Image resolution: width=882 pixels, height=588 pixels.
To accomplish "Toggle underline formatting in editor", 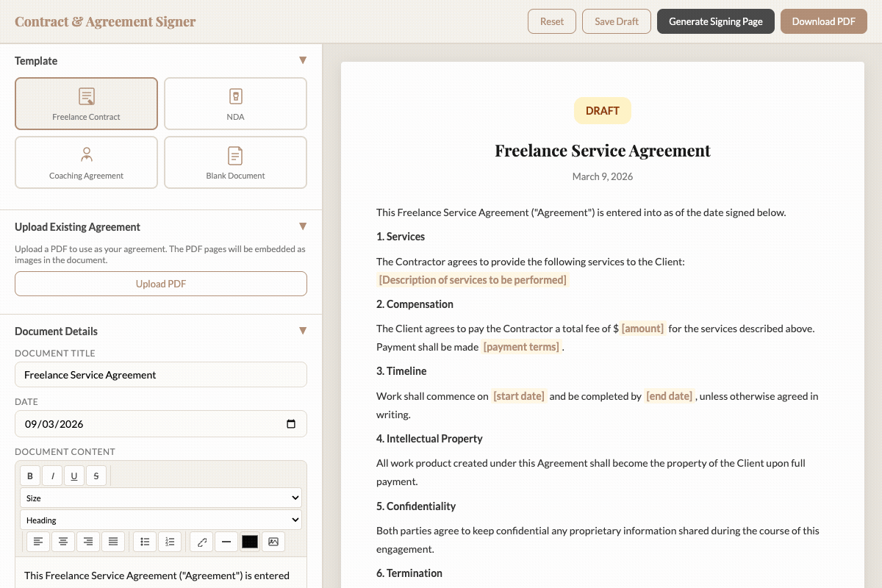I will tap(74, 476).
